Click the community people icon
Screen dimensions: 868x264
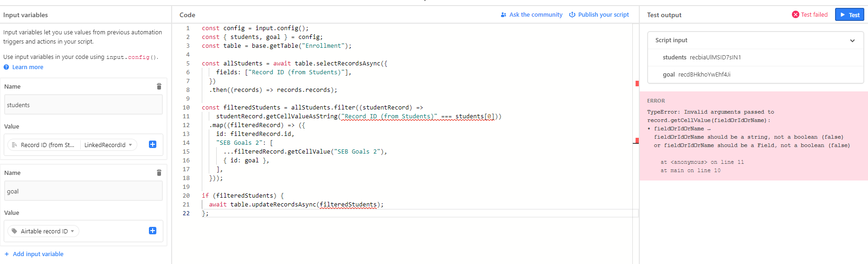tap(503, 15)
